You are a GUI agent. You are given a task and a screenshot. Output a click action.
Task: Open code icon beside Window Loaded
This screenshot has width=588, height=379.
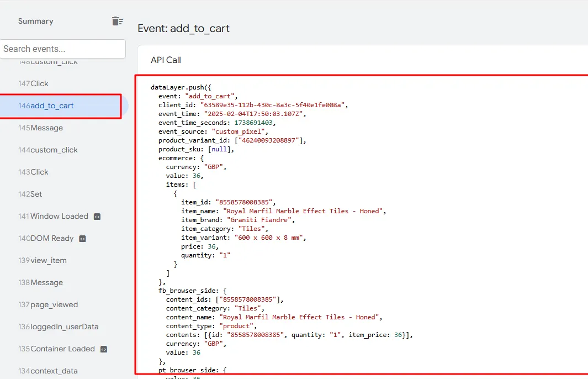click(97, 217)
